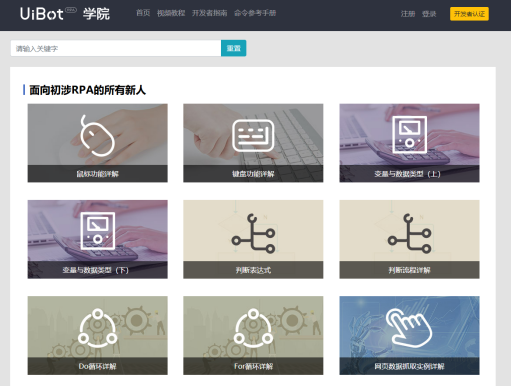
Task: Click the pointing hand icon on 网页数据抓取 card
Action: coord(409,328)
